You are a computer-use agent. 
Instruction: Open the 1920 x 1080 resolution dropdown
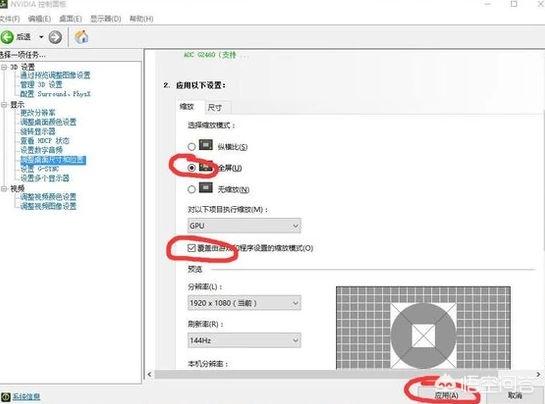[x=244, y=303]
